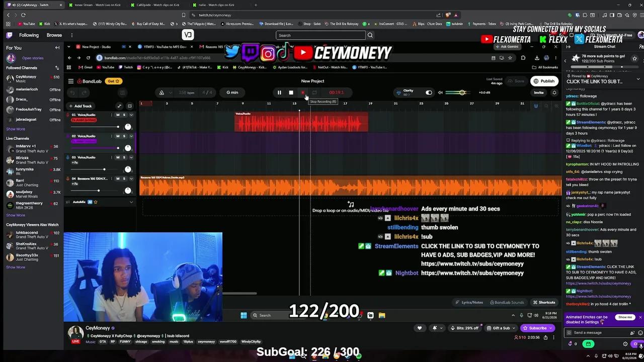Click the Twitch search field
Viewport: 644px width, 362px height.
(x=320, y=35)
